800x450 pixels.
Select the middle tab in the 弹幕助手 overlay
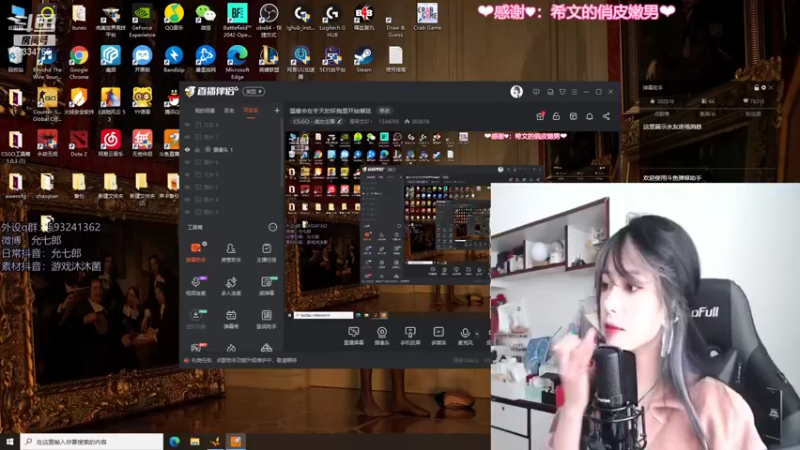707,114
